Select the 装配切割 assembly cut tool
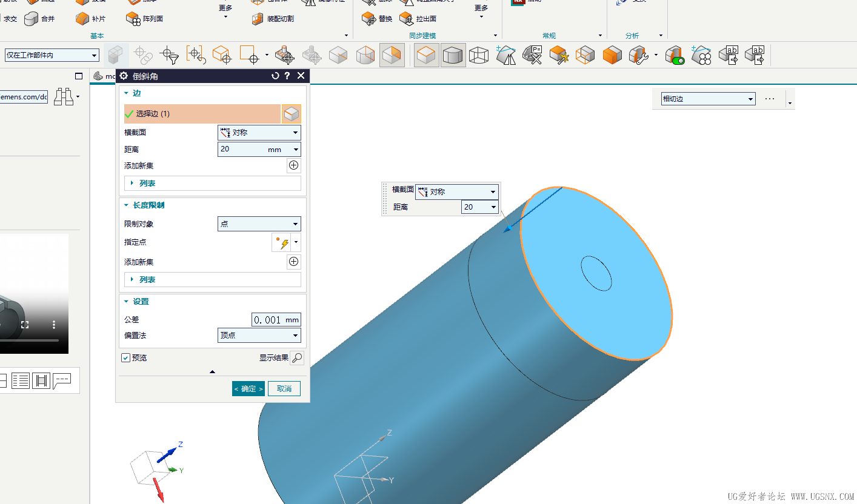Image resolution: width=857 pixels, height=504 pixels. [x=273, y=19]
